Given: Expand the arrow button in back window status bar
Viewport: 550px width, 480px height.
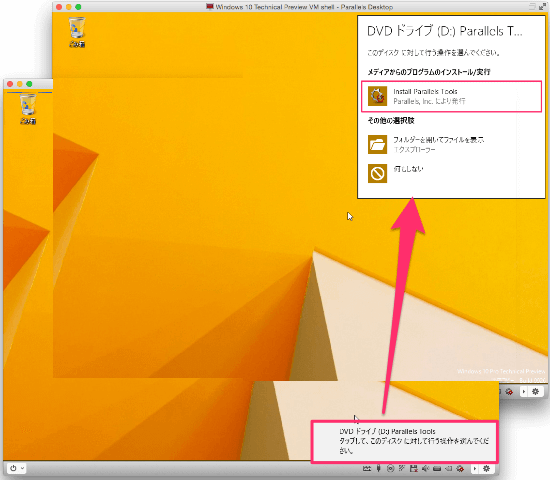Looking at the screenshot, I should (x=524, y=392).
